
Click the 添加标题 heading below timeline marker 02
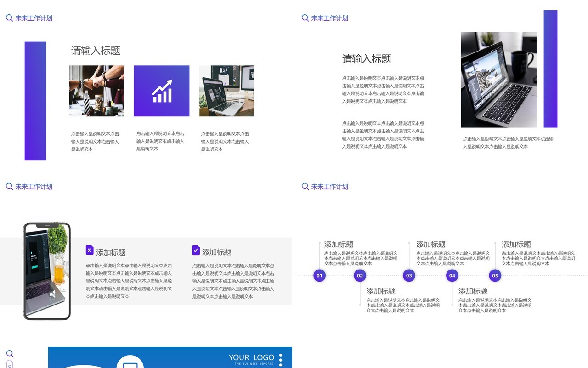tap(381, 291)
